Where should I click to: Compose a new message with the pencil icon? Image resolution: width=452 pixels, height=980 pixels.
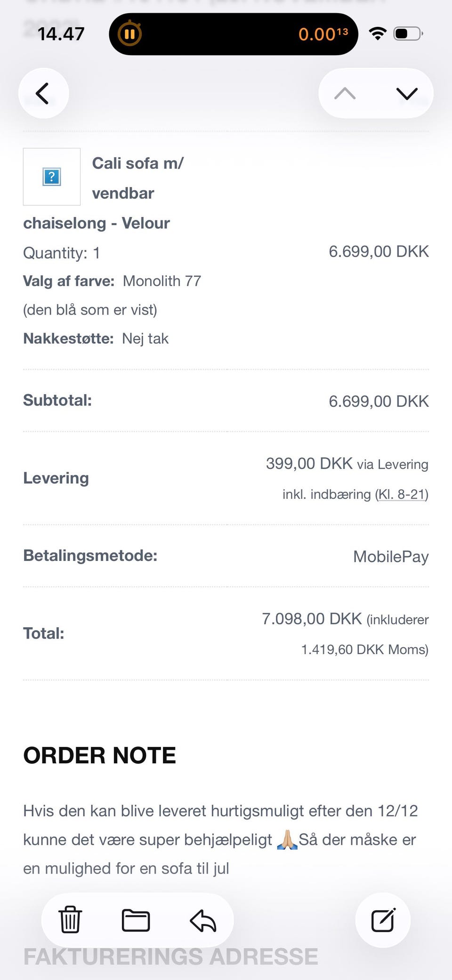click(x=383, y=920)
